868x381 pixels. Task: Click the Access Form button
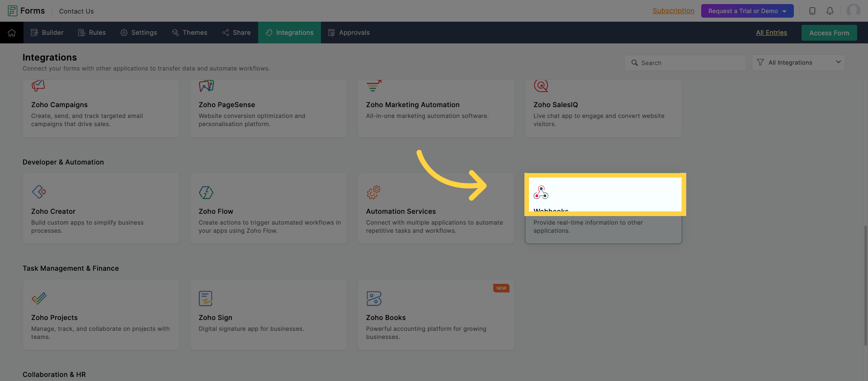point(829,33)
